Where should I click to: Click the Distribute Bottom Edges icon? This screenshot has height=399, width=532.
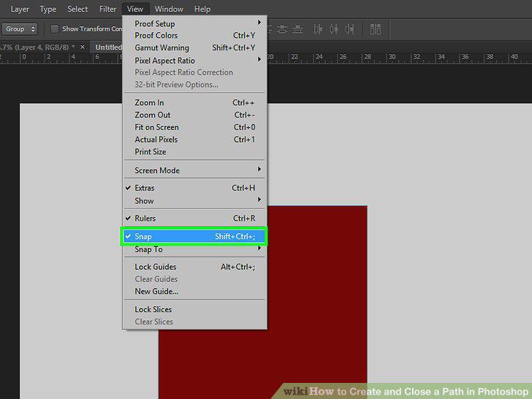297,29
